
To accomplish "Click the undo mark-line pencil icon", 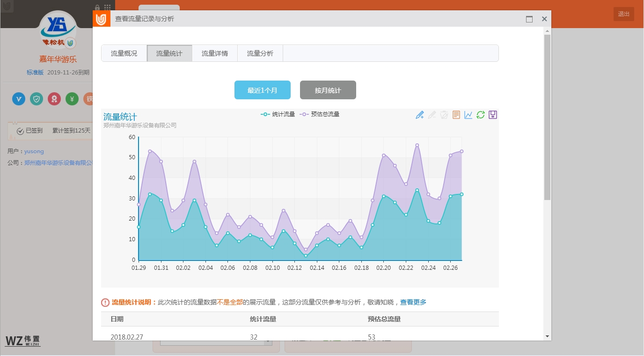I will coord(432,115).
